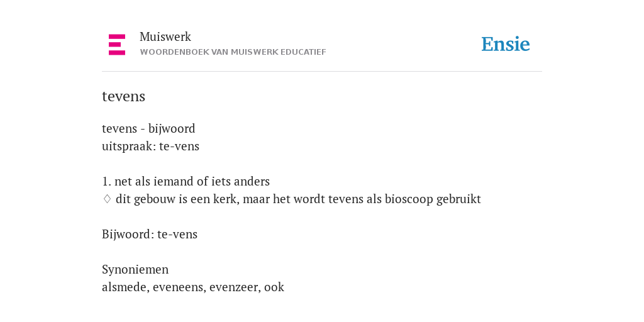644x322 pixels.
Task: Click the synonym 'ook'
Action: click(x=274, y=287)
